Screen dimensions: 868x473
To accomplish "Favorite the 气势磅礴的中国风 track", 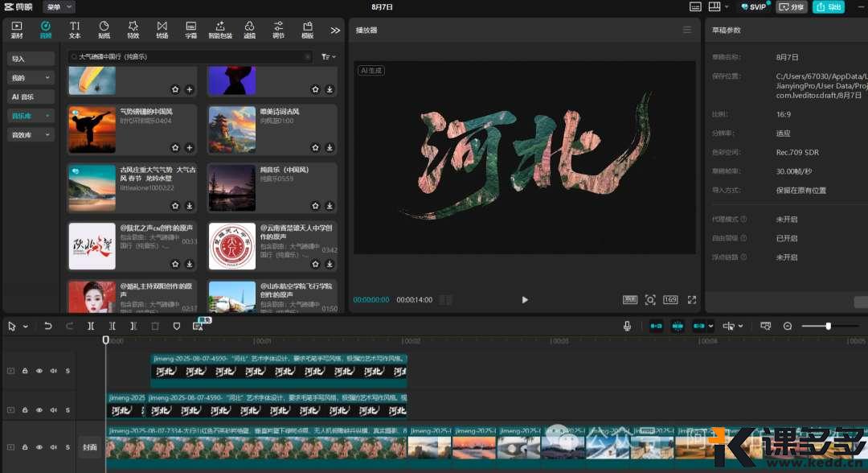I will pos(175,147).
